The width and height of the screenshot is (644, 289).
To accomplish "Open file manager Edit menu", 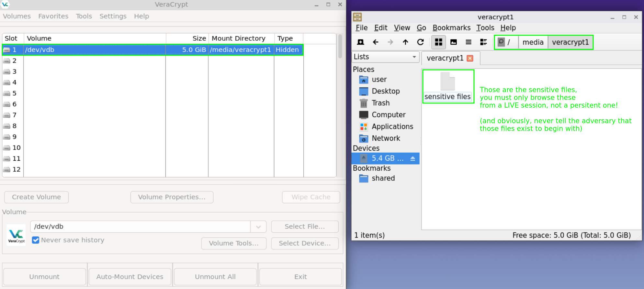I will coord(381,28).
